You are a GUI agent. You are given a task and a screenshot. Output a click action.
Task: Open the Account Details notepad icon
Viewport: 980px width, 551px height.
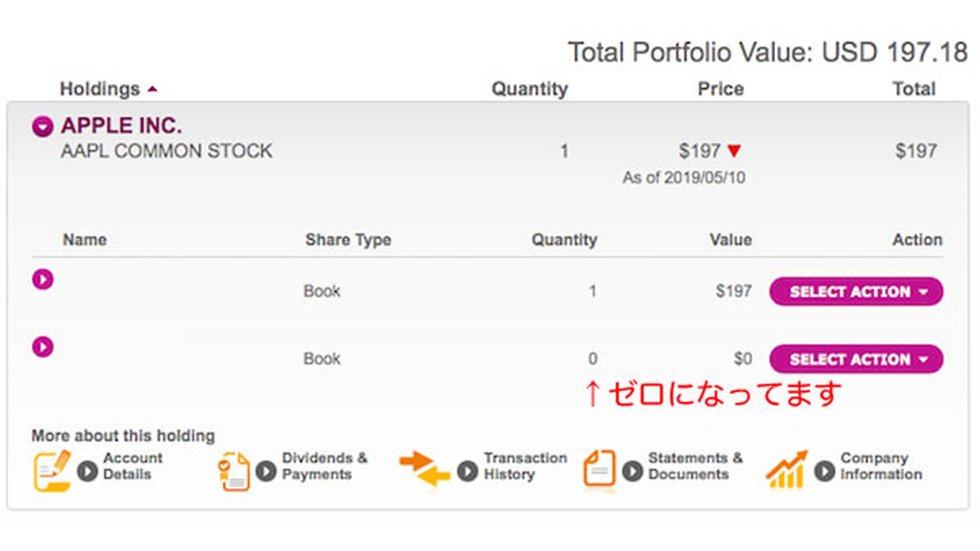click(51, 470)
